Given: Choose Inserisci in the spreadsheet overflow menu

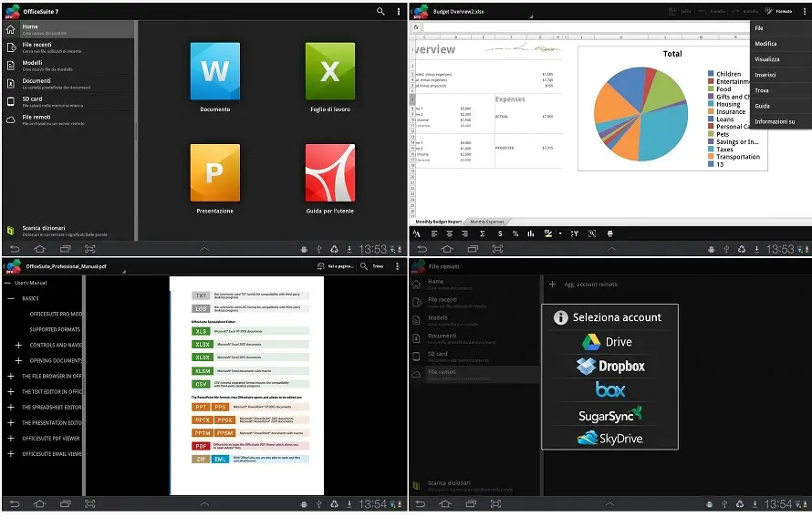Looking at the screenshot, I should tap(781, 75).
